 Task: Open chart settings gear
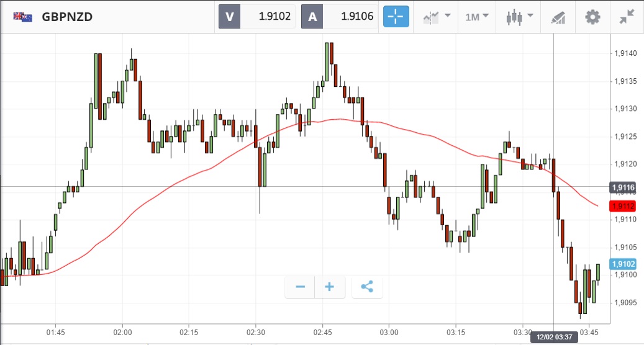(x=592, y=17)
